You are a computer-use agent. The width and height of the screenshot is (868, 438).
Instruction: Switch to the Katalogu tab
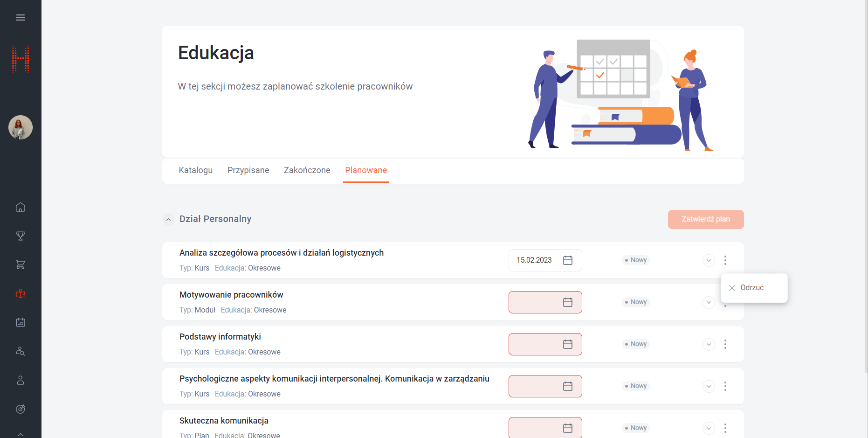[195, 170]
